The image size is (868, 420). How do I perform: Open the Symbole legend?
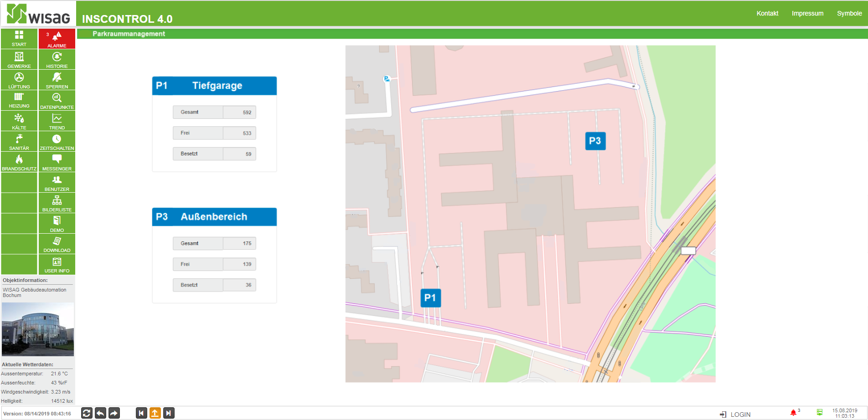849,13
